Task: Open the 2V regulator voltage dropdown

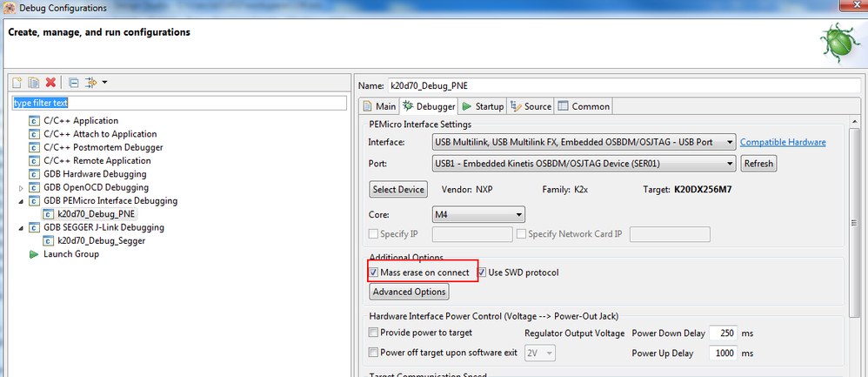Action: click(x=540, y=353)
